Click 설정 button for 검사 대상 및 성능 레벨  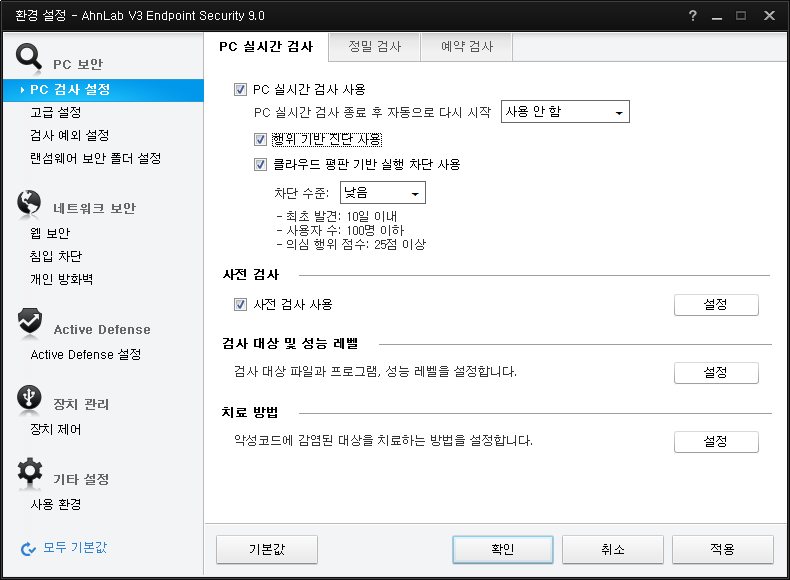(716, 373)
